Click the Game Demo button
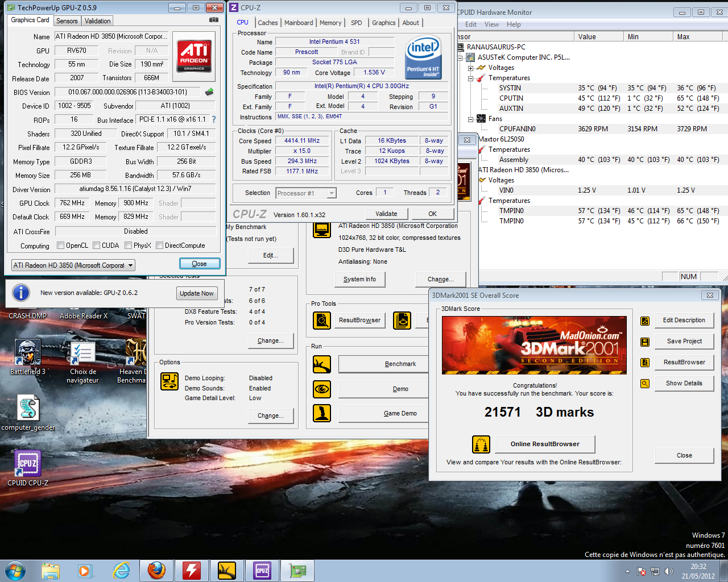 pos(384,413)
